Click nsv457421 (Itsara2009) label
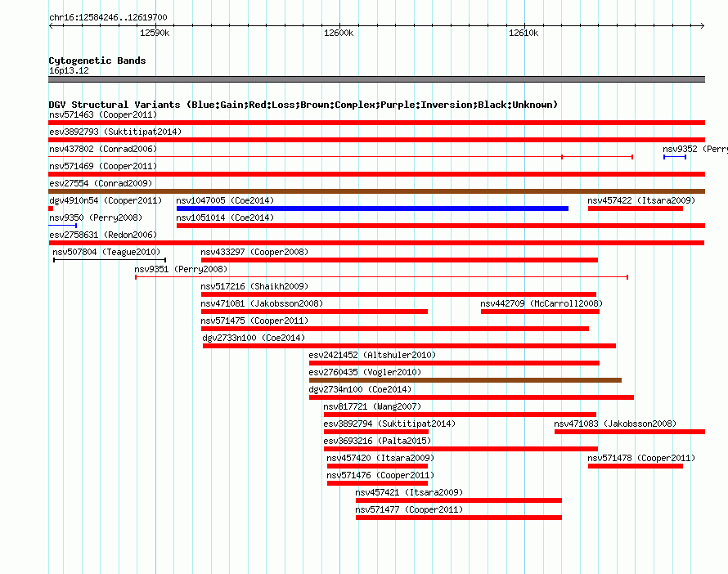Screen dimensions: 728x574 point(409,492)
